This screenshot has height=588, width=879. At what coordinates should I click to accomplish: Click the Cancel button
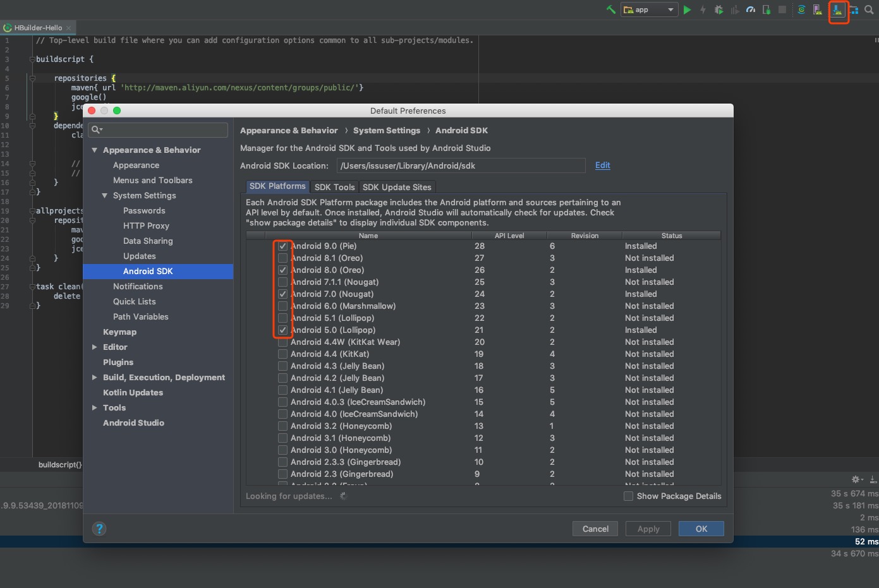[x=595, y=529]
